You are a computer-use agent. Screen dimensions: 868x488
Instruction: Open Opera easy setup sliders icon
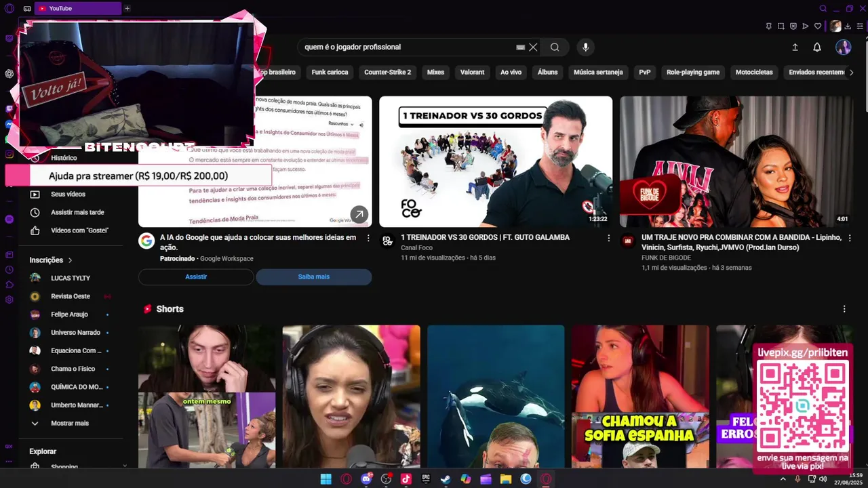(x=861, y=26)
